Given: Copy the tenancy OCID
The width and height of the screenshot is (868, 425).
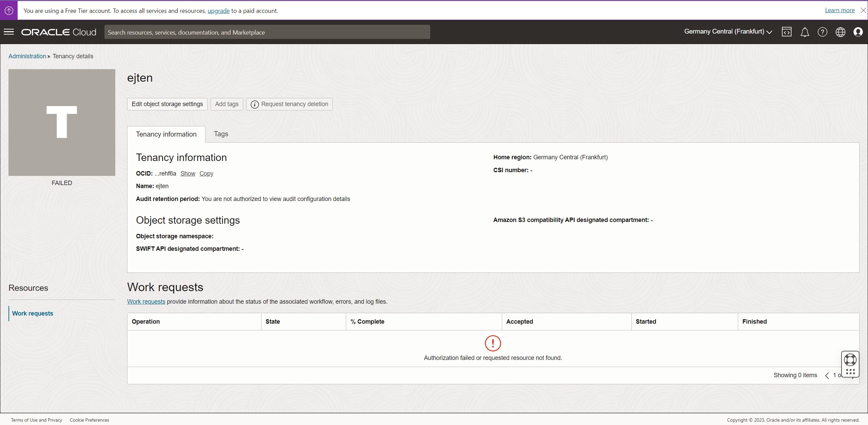Looking at the screenshot, I should pyautogui.click(x=206, y=174).
